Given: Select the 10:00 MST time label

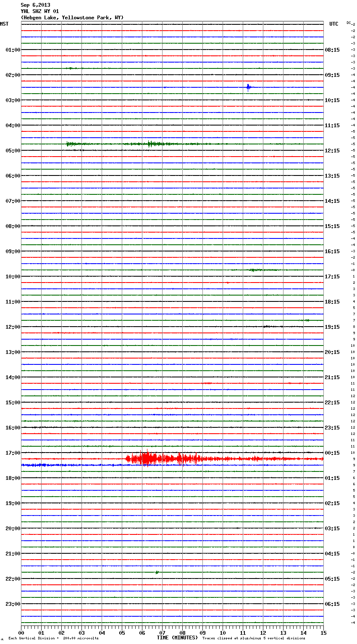Looking at the screenshot, I should [x=13, y=277].
